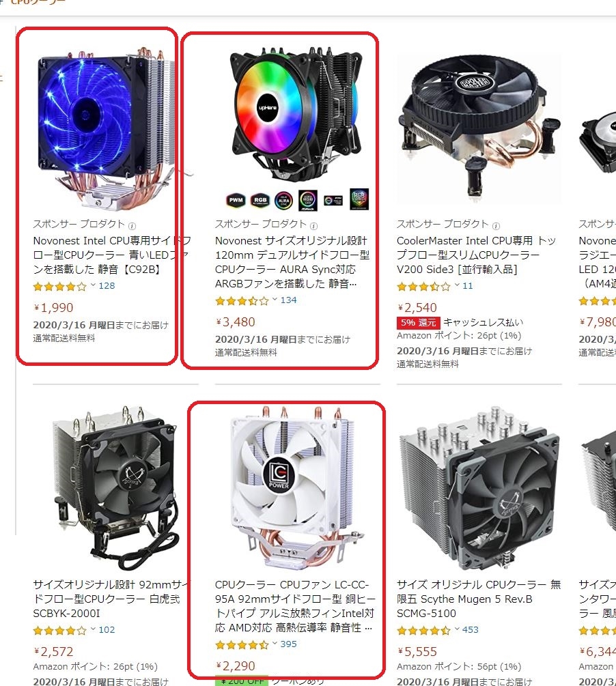Expand rating arrow next to 395 reviews
The height and width of the screenshot is (686, 616).
[x=275, y=644]
